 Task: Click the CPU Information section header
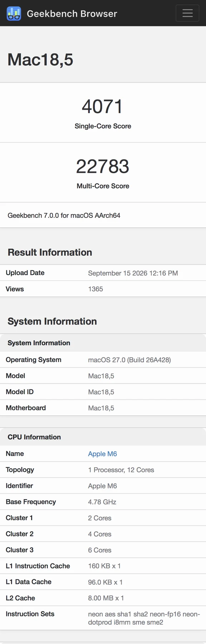[34, 437]
